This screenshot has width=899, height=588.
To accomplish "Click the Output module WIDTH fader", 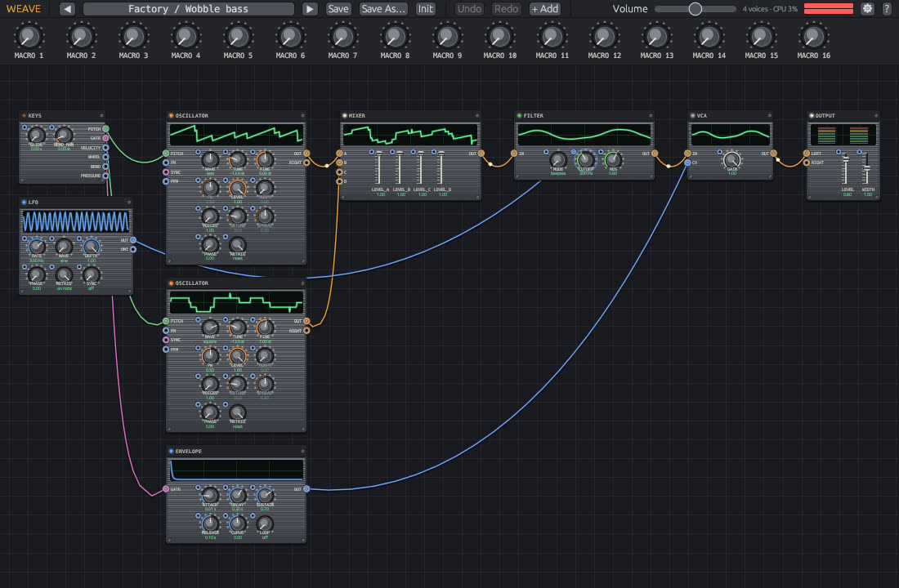I will 867,168.
